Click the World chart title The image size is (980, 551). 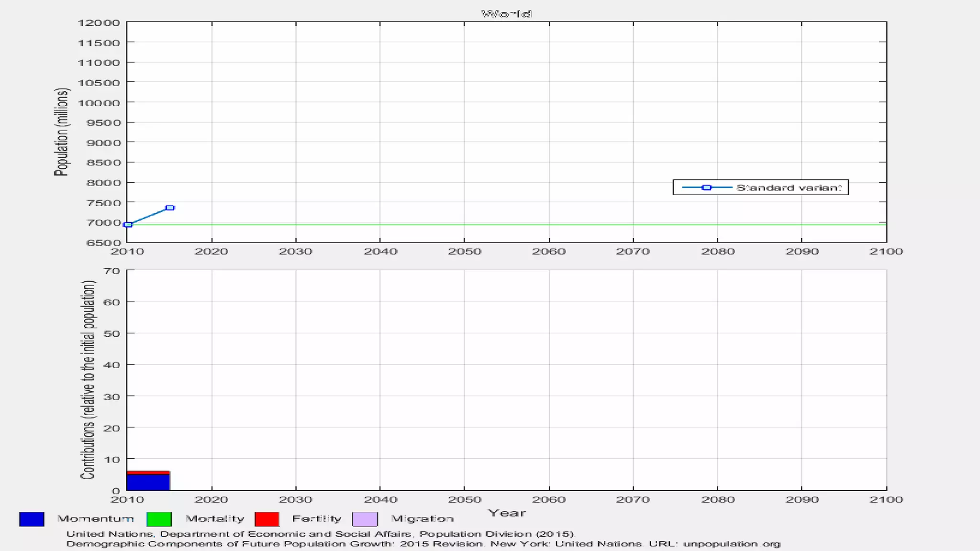[506, 14]
